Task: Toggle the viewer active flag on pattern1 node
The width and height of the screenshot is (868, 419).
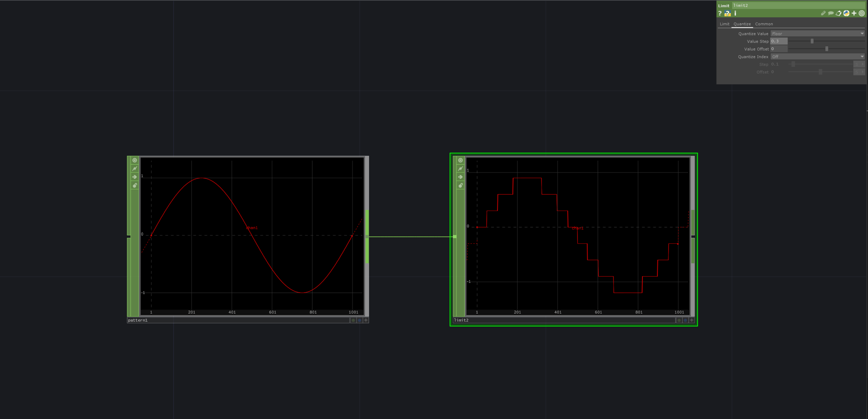Action: point(135,160)
